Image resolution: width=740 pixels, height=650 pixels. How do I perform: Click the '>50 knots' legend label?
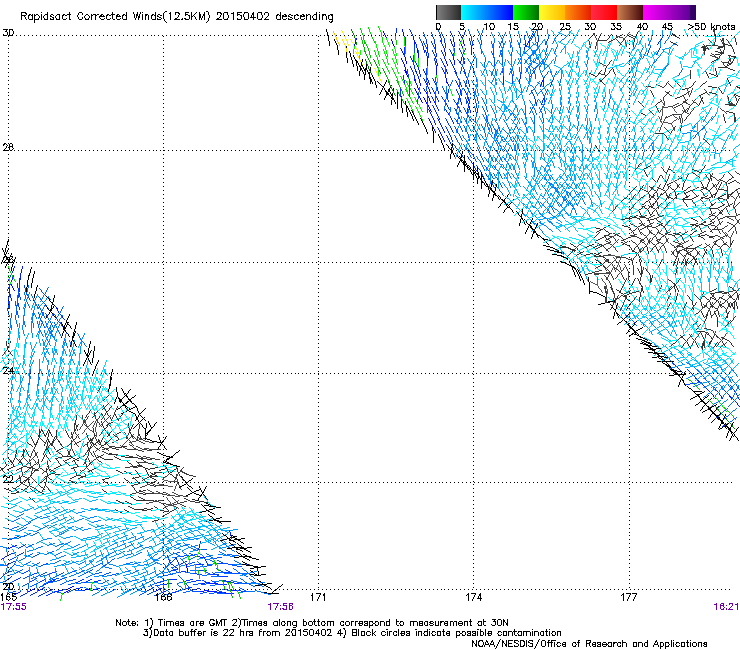(711, 27)
